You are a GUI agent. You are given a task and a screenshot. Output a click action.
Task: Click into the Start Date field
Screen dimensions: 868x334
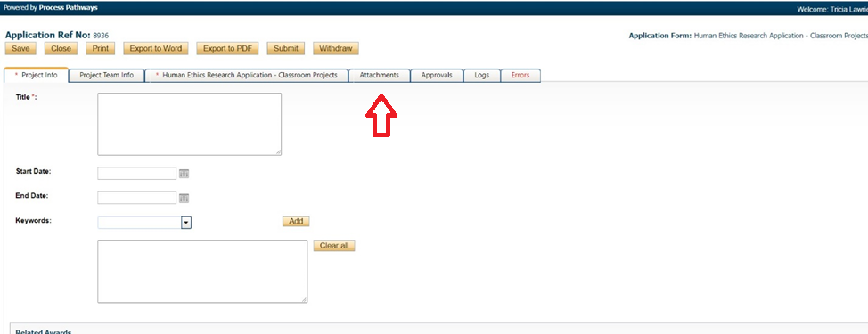tap(136, 173)
